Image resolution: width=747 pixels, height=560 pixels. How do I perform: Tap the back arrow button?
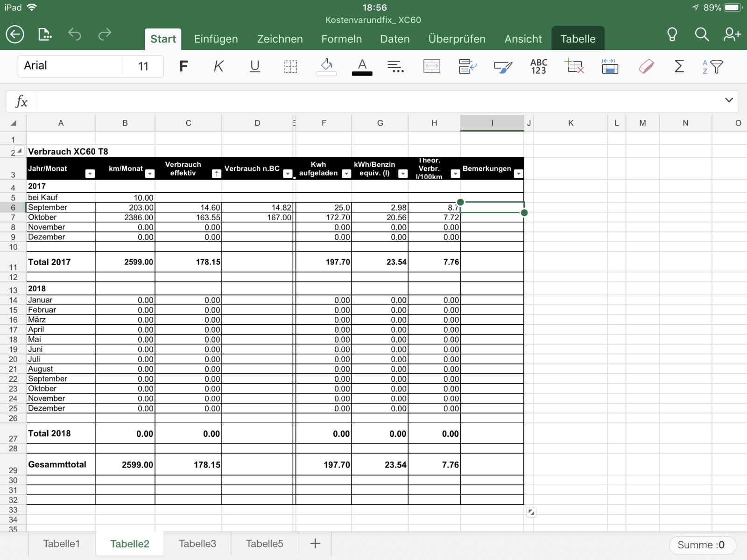15,35
